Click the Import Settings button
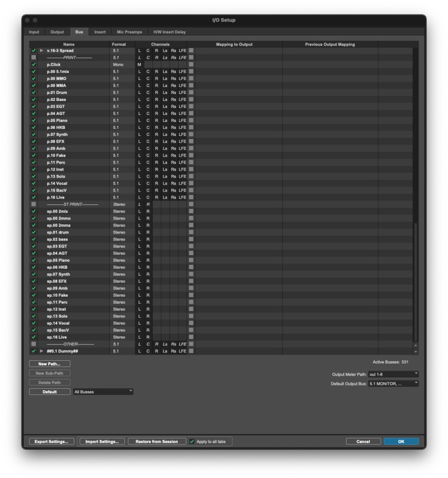The image size is (448, 478). tap(102, 442)
